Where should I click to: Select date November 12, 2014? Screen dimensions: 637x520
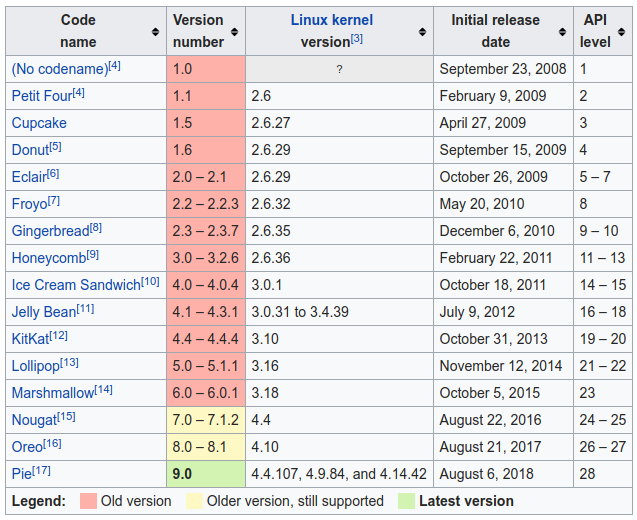click(501, 366)
